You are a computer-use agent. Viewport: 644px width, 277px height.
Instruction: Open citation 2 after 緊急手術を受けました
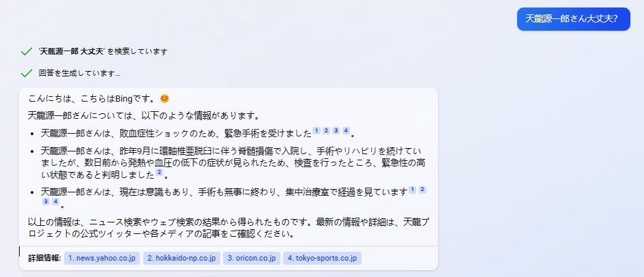(x=326, y=131)
